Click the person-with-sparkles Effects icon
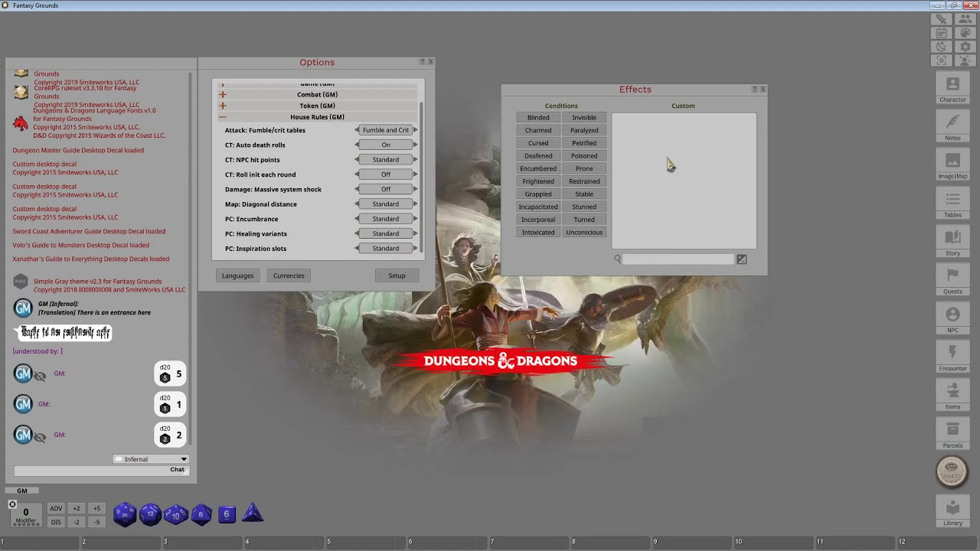The image size is (980, 551). 965,60
